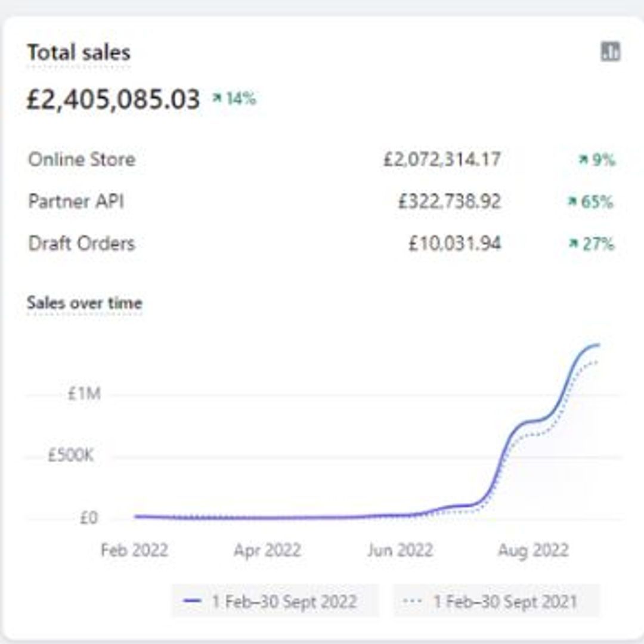Click the 65% Partner API change
644x644 pixels.
pos(590,202)
